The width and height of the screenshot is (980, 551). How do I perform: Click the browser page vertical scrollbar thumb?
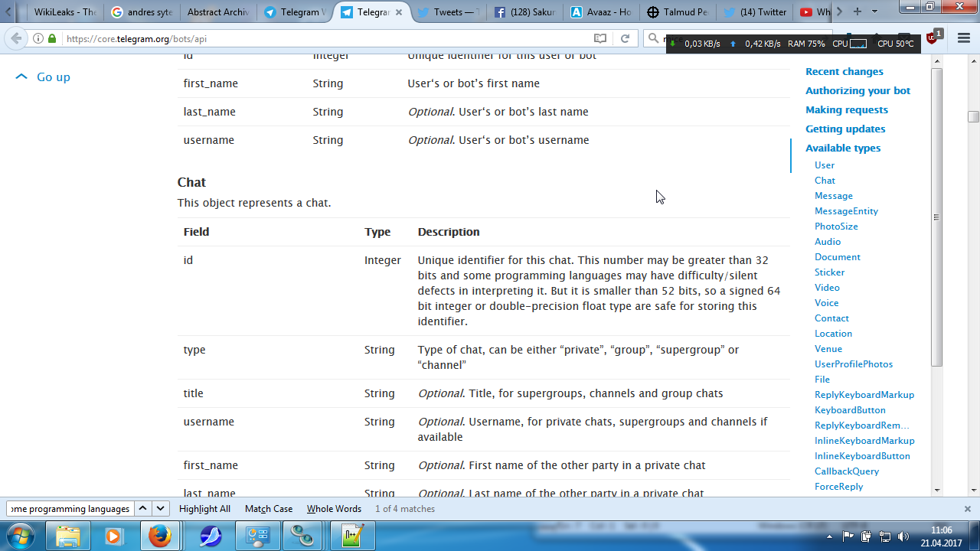(x=973, y=116)
